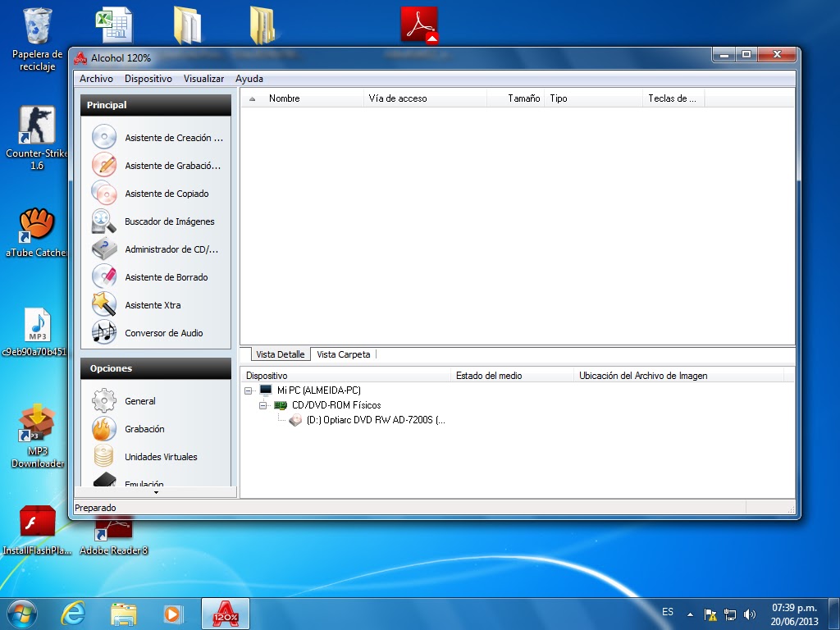The image size is (840, 630).
Task: Open the Grabación flame icon
Action: [x=104, y=428]
